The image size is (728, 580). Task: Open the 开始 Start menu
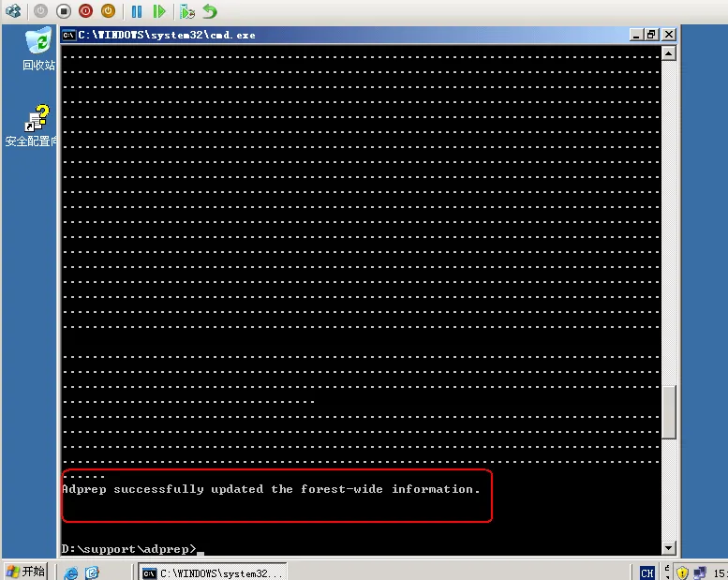[x=26, y=572]
